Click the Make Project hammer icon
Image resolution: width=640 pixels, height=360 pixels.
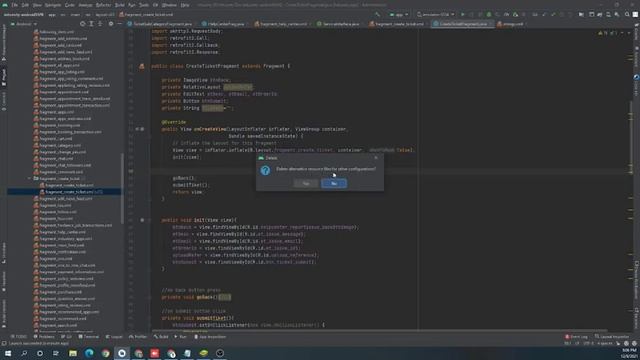(x=378, y=14)
